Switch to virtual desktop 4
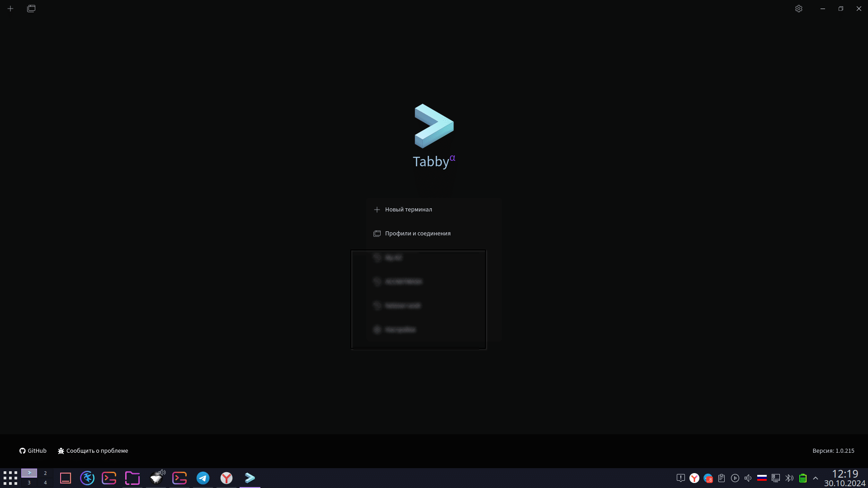 (45, 483)
